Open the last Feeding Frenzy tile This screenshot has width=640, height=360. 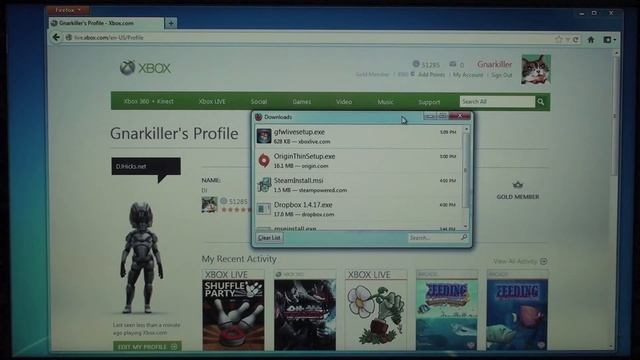pyautogui.click(x=517, y=310)
